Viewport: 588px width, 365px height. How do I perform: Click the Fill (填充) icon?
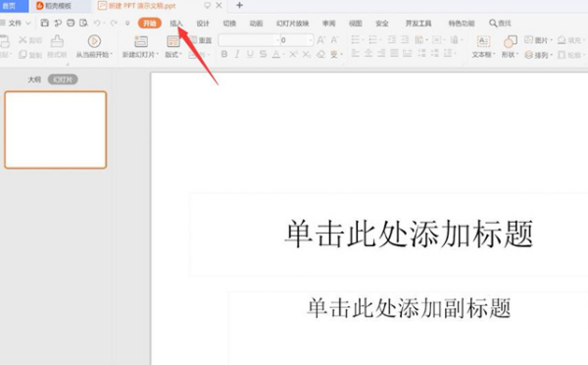(562, 39)
